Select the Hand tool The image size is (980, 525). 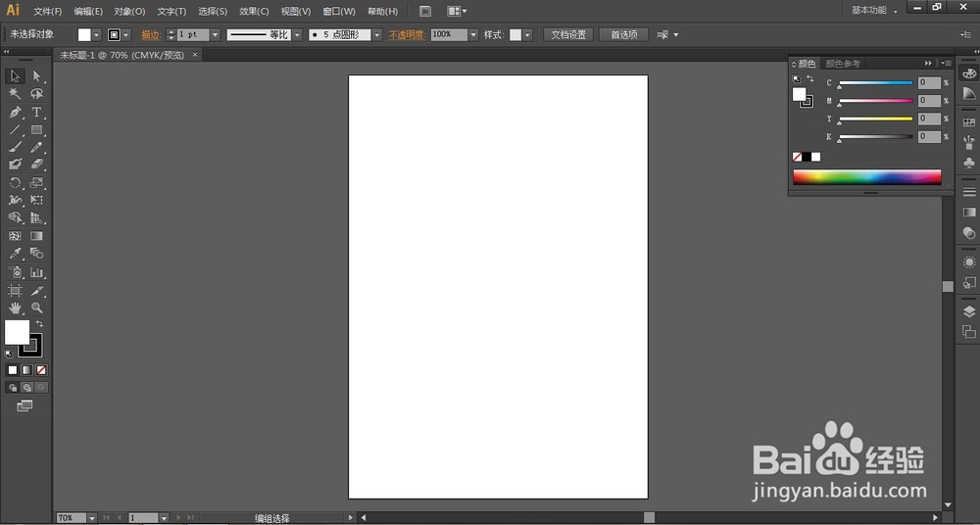(x=15, y=308)
